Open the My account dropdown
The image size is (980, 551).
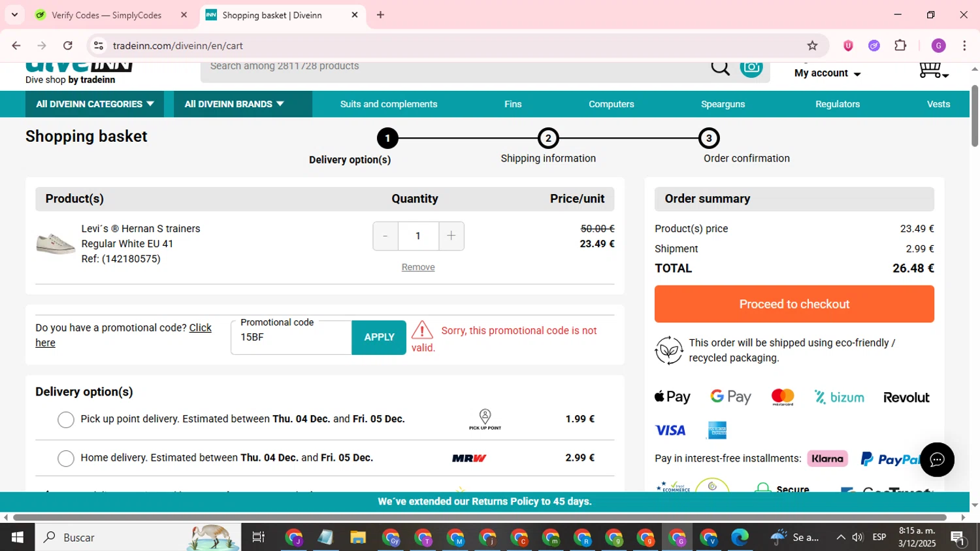point(827,73)
